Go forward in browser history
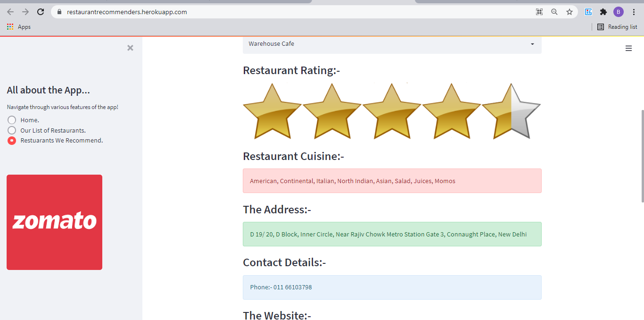This screenshot has width=644, height=320. pyautogui.click(x=25, y=12)
